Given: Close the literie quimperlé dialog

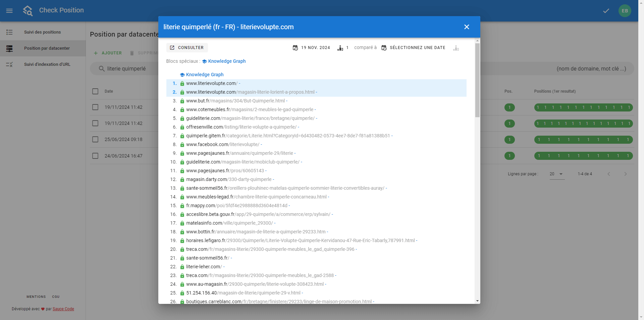Looking at the screenshot, I should click(x=467, y=27).
